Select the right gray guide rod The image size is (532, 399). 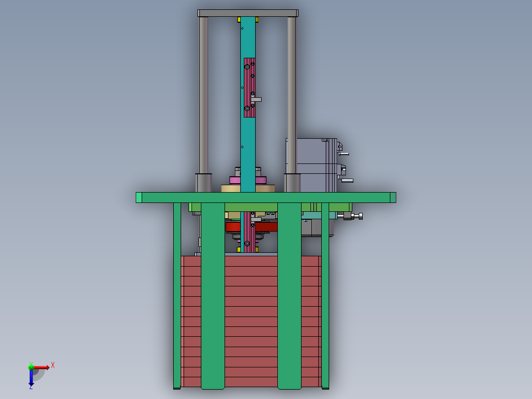coord(292,95)
